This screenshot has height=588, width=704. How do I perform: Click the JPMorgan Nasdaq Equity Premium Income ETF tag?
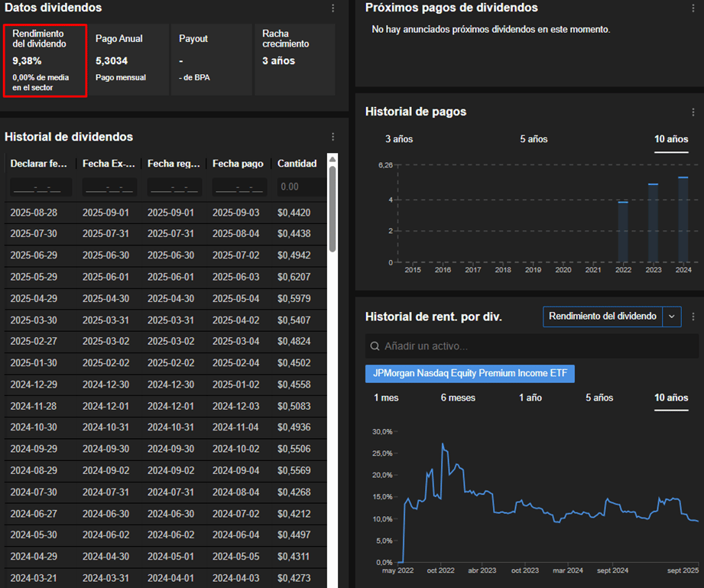point(470,373)
